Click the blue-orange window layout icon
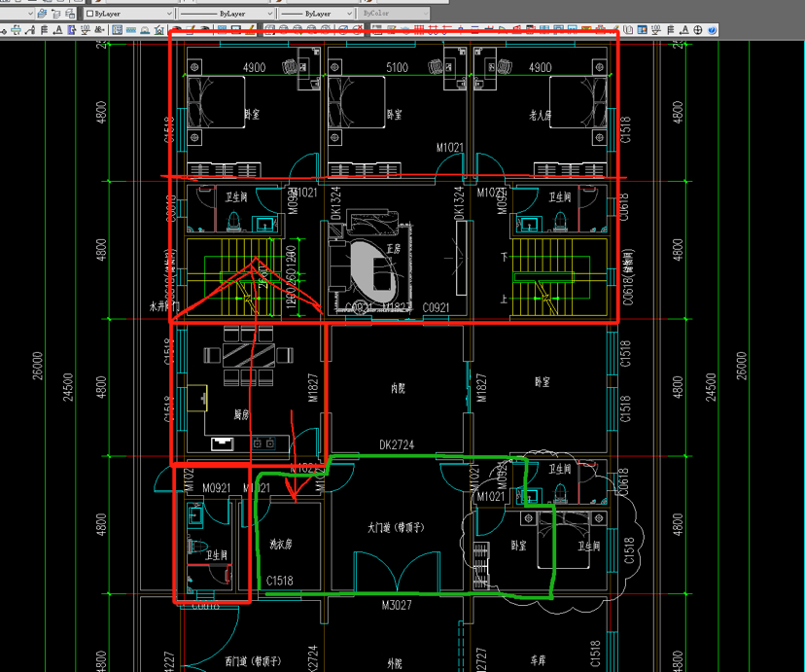Viewport: 805px width, 672px height. (642, 30)
